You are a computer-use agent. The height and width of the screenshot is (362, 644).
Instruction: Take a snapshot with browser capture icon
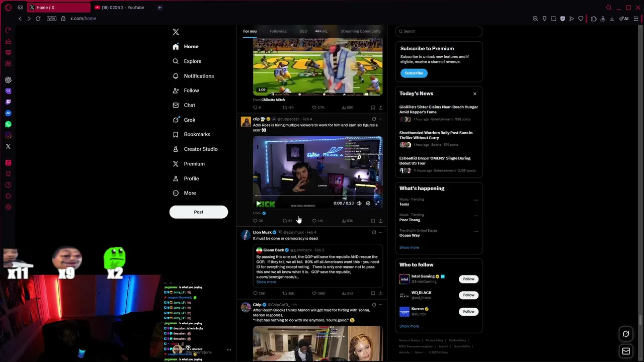pos(553,19)
